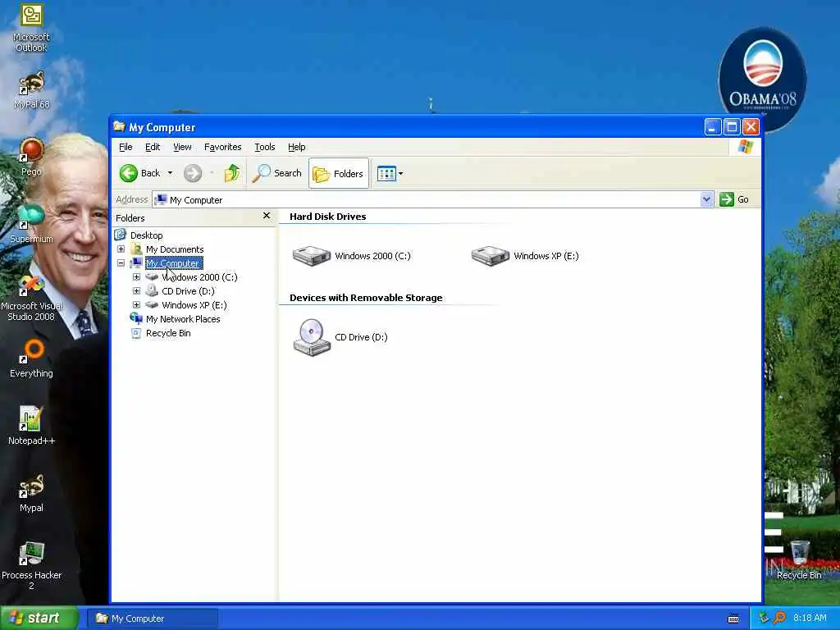The image size is (840, 630).
Task: Expand My Documents tree node
Action: point(121,249)
